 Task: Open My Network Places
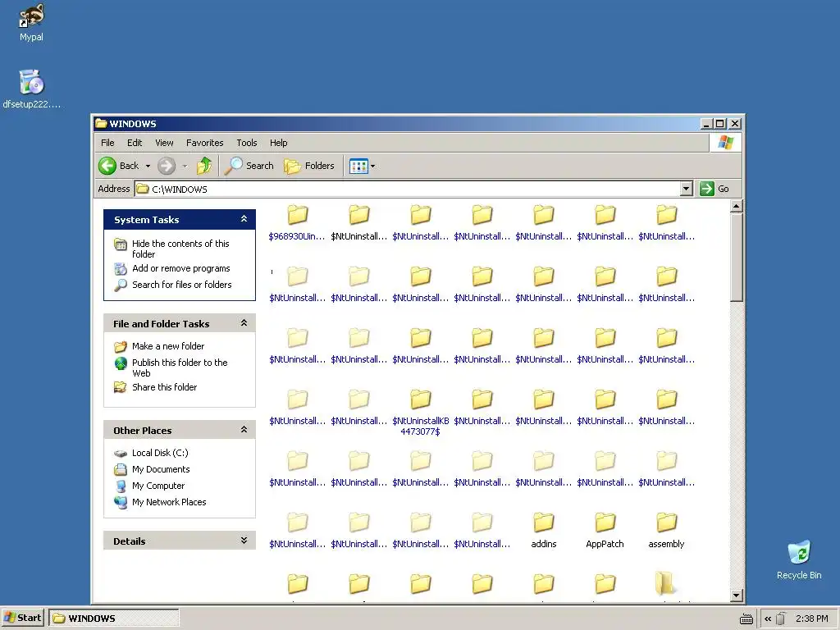click(x=169, y=502)
